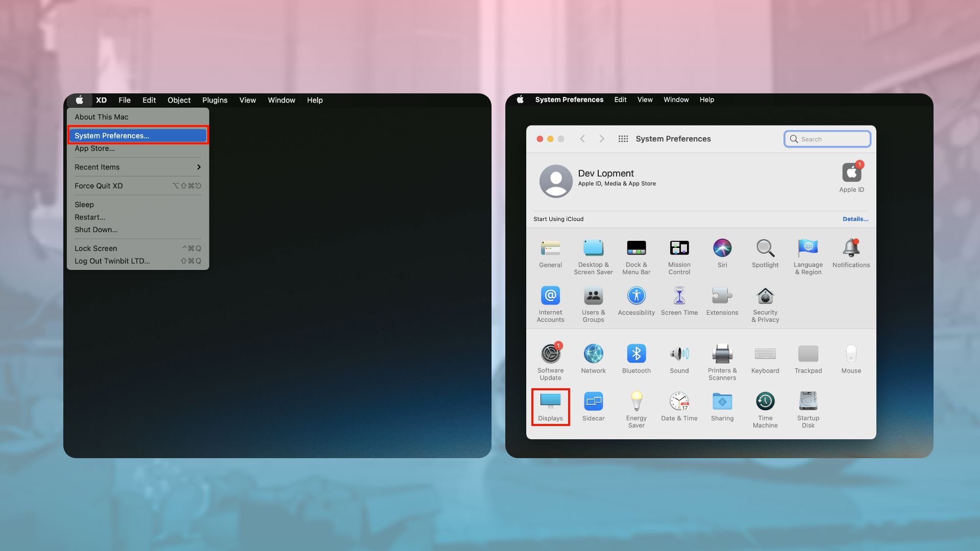This screenshot has height=551, width=980.
Task: Open Sound preferences
Action: 679,359
